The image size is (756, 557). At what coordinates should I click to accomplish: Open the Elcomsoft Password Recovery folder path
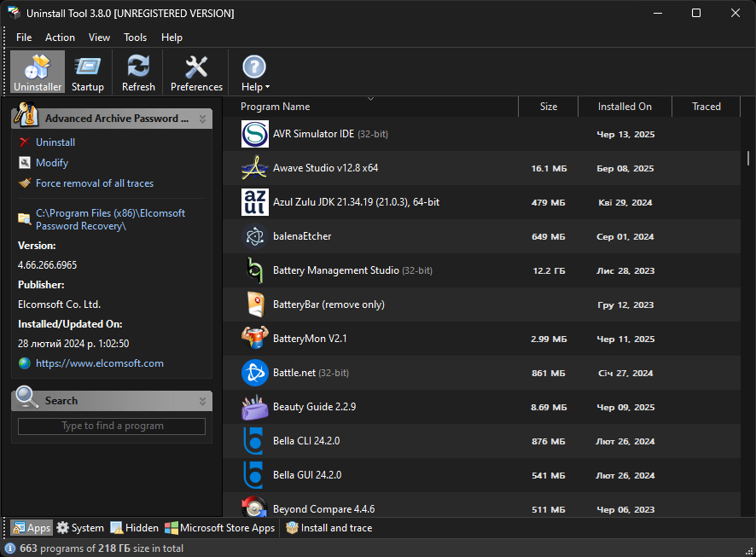click(110, 219)
